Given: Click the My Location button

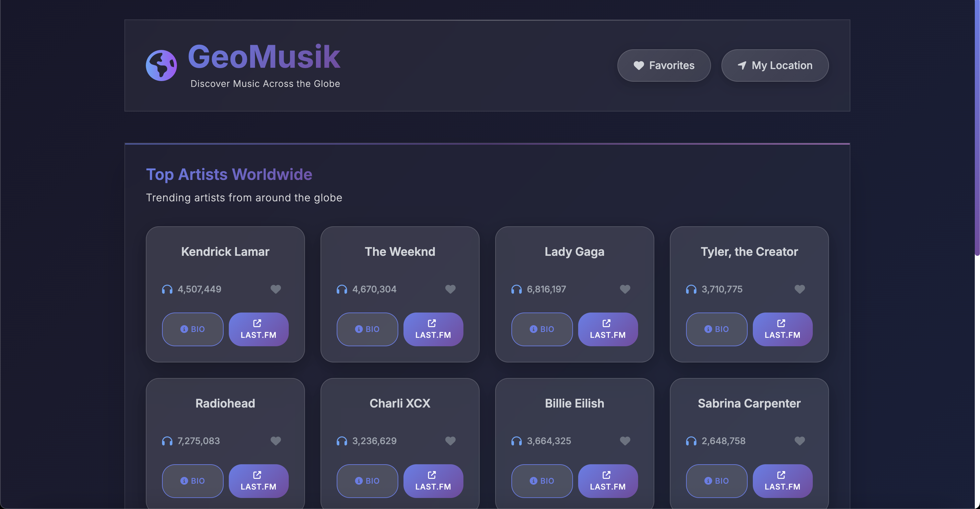Looking at the screenshot, I should coord(775,65).
